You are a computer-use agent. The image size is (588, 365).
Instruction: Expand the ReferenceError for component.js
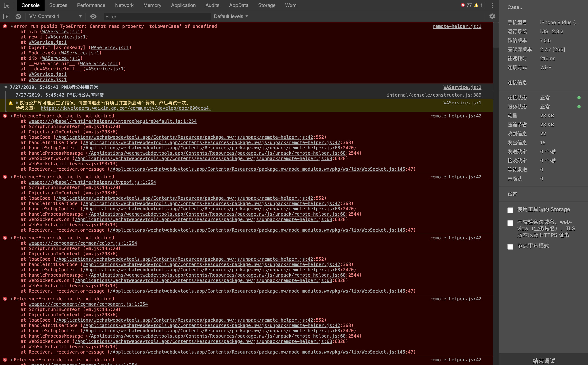coord(11,299)
